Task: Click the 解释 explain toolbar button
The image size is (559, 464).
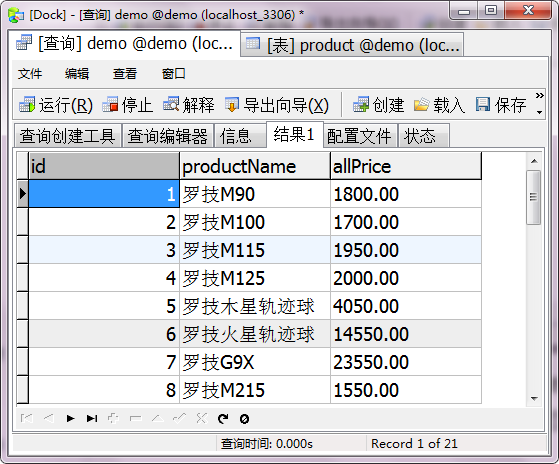Action: click(x=189, y=105)
